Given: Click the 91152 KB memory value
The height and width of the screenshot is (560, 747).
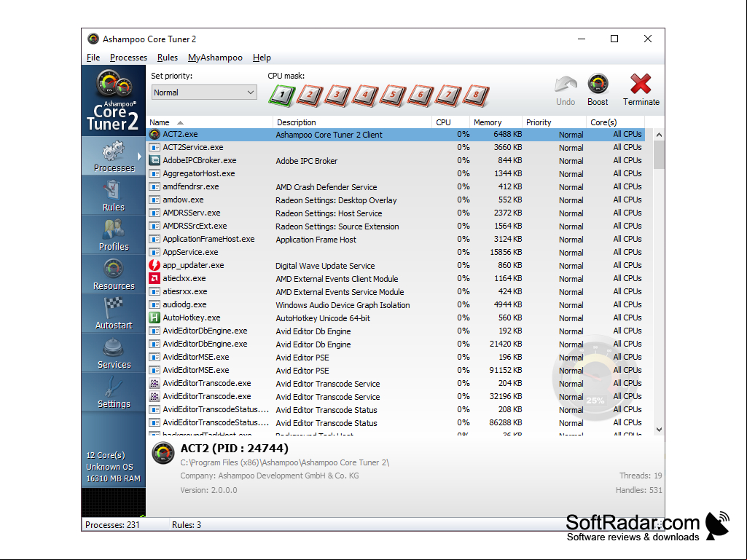Looking at the screenshot, I should (x=506, y=370).
